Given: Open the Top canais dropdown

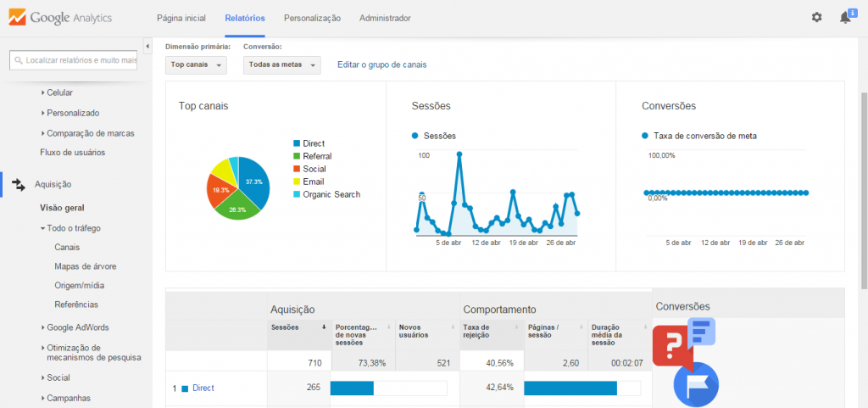Looking at the screenshot, I should click(x=196, y=64).
